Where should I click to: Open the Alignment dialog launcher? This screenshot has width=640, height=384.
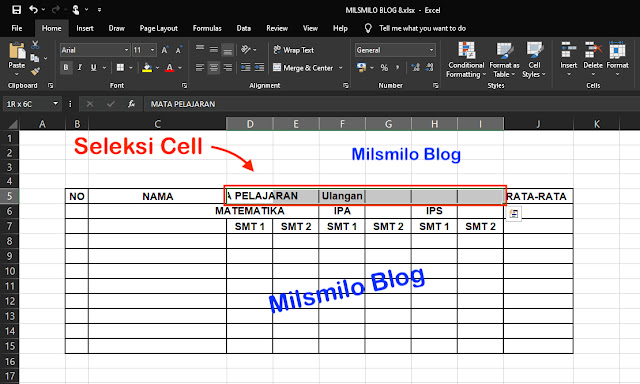(x=346, y=85)
